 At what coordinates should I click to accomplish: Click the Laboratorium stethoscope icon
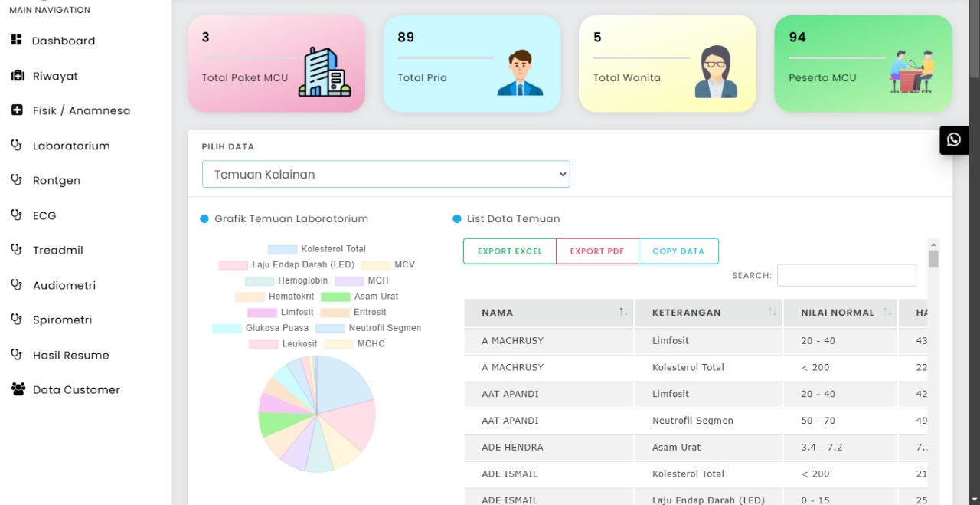pyautogui.click(x=17, y=146)
